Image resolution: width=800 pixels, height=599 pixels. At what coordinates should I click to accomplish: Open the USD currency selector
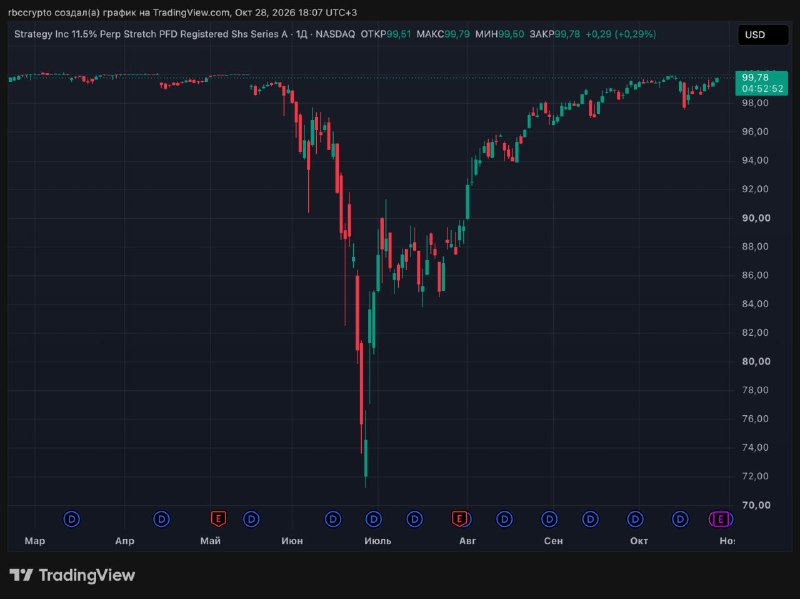[x=763, y=35]
